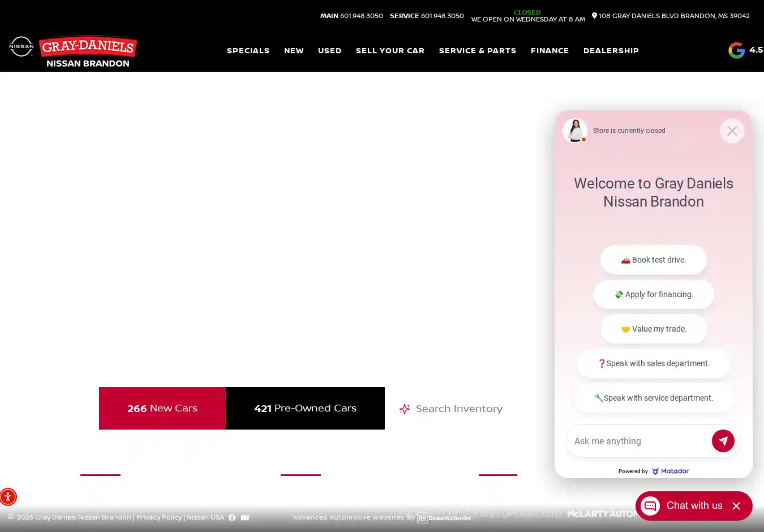This screenshot has height=532, width=764.
Task: Open the Finance menu
Action: pyautogui.click(x=550, y=51)
